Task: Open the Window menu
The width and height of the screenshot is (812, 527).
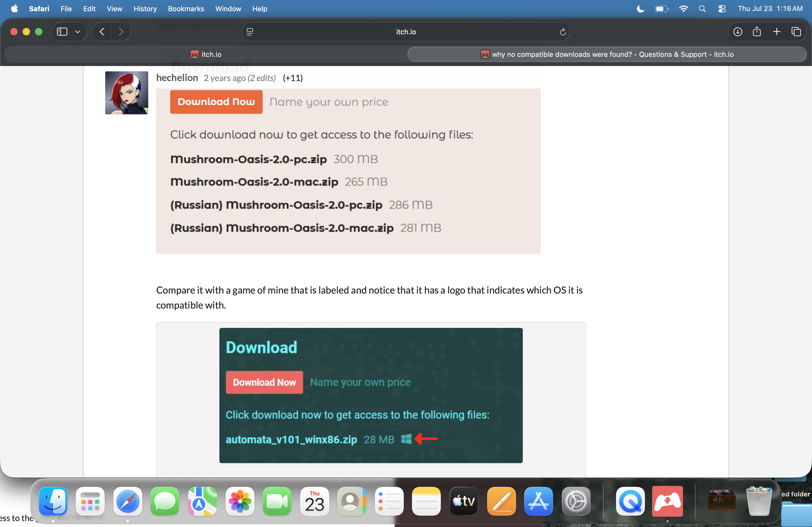Action: (228, 9)
